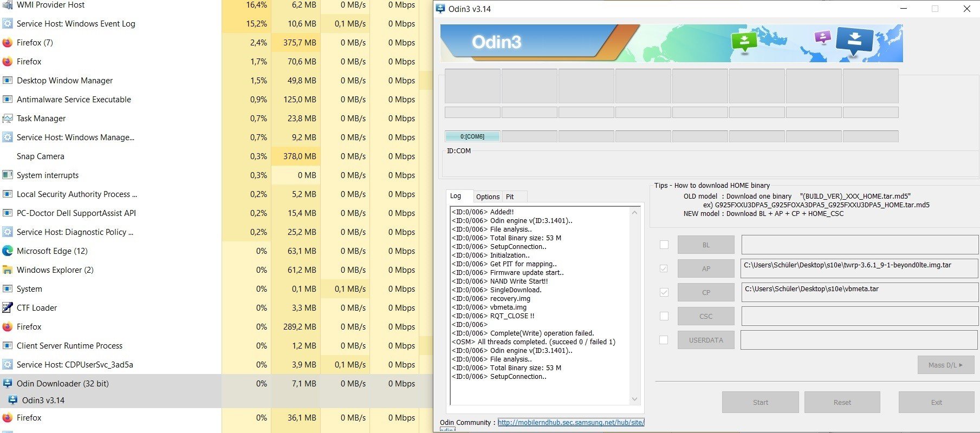Click the Start button in Odin3

(760, 402)
